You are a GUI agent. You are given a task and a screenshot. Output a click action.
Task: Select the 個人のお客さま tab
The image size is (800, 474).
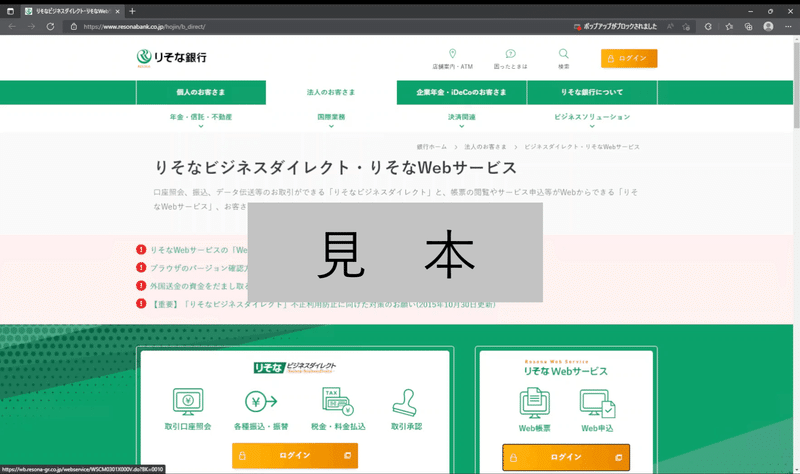(x=201, y=92)
